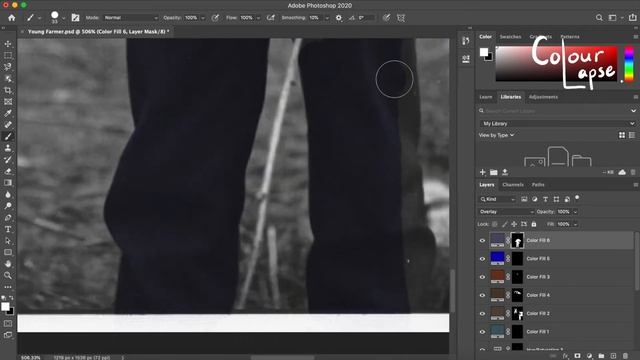Add content to library plus button

click(x=482, y=172)
